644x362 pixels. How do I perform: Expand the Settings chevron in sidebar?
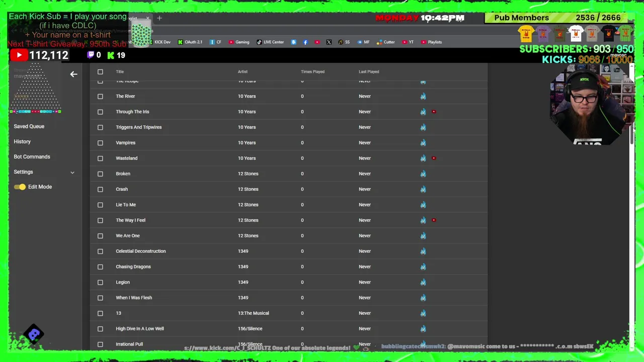coord(72,172)
